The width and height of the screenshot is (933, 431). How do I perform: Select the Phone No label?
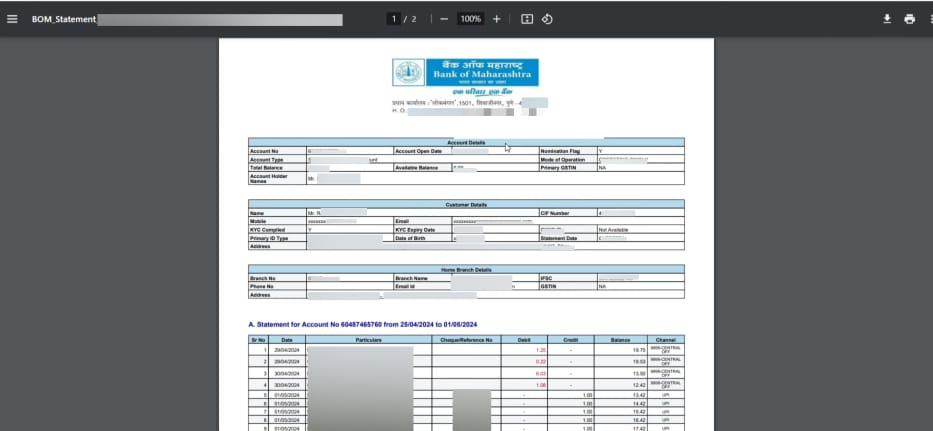pyautogui.click(x=261, y=286)
